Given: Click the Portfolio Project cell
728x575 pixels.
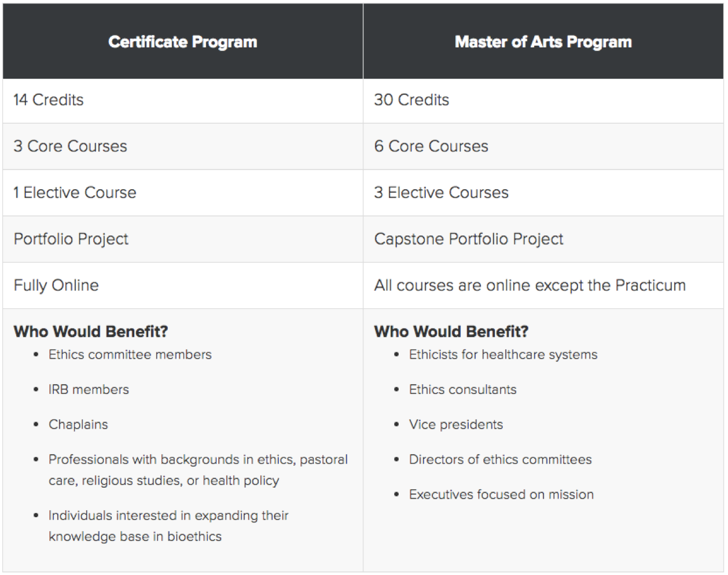Looking at the screenshot, I should [x=183, y=239].
